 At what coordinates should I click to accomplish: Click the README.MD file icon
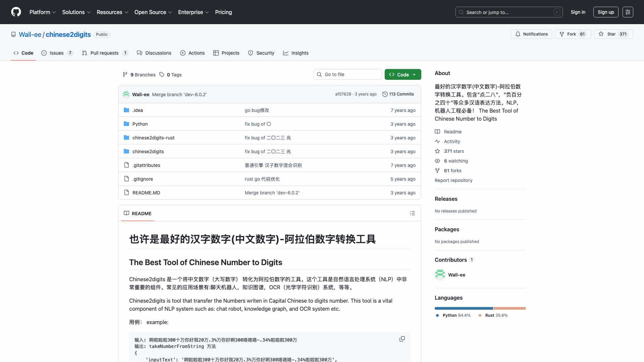tap(126, 192)
